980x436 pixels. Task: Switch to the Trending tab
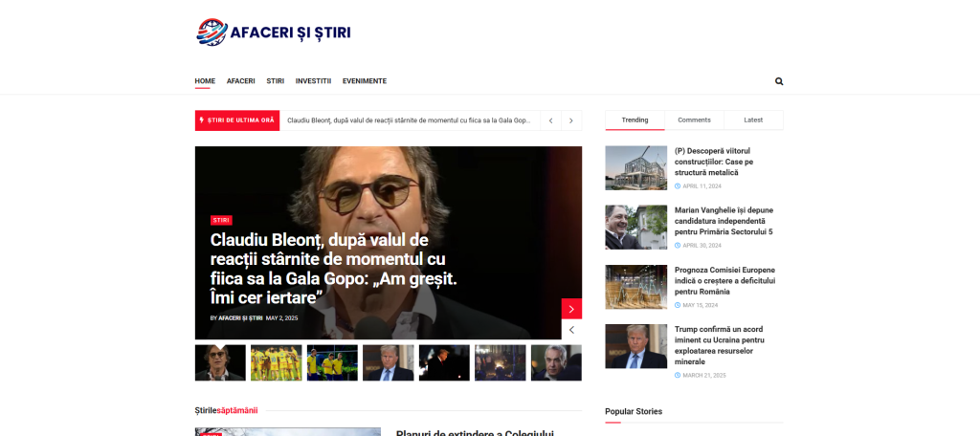[x=635, y=120]
